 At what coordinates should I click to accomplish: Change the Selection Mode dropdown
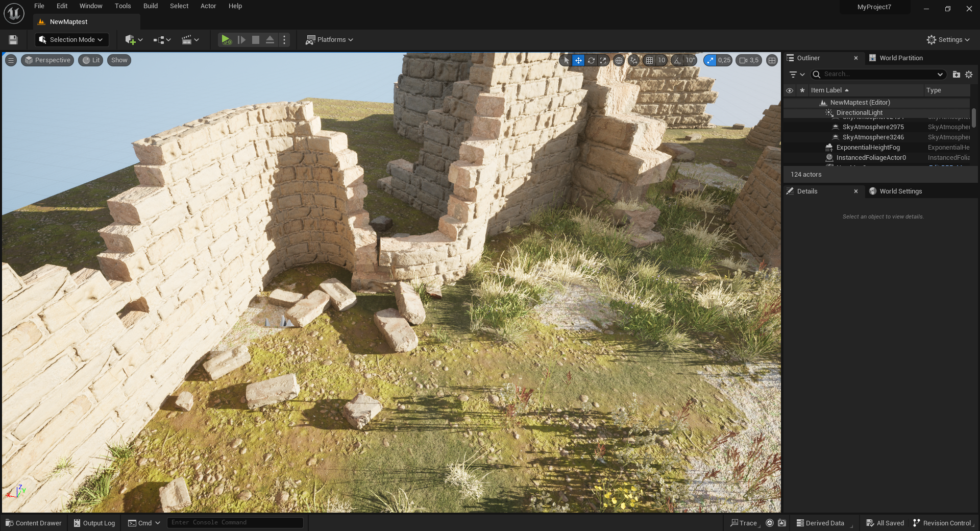(71, 40)
